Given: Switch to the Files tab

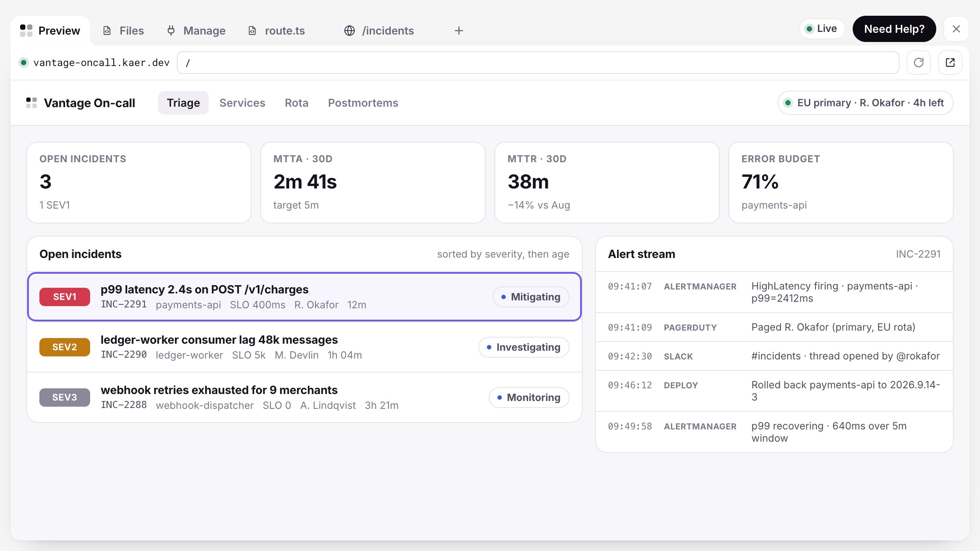Looking at the screenshot, I should click(123, 31).
